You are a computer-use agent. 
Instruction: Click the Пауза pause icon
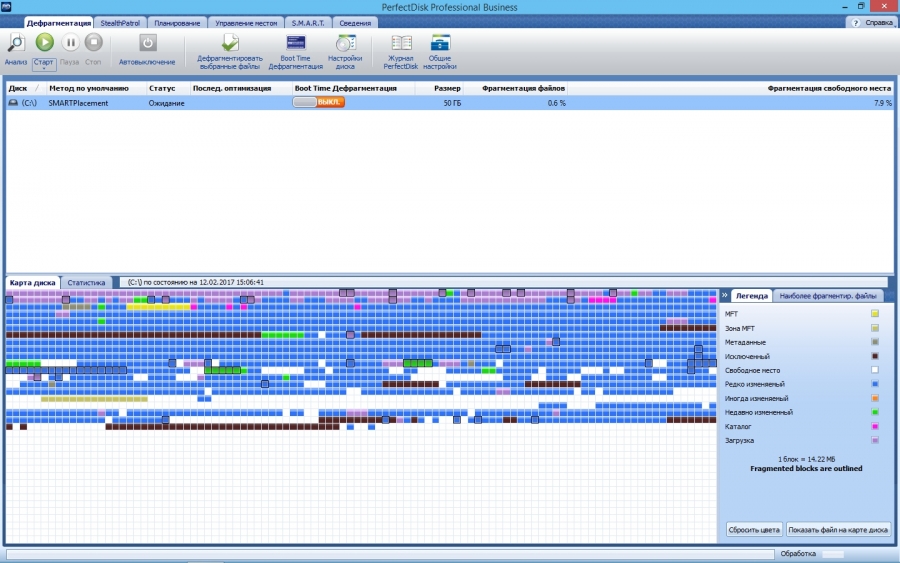[70, 42]
